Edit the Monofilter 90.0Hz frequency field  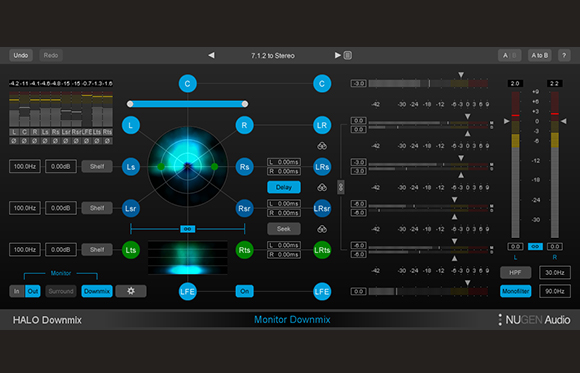(555, 291)
